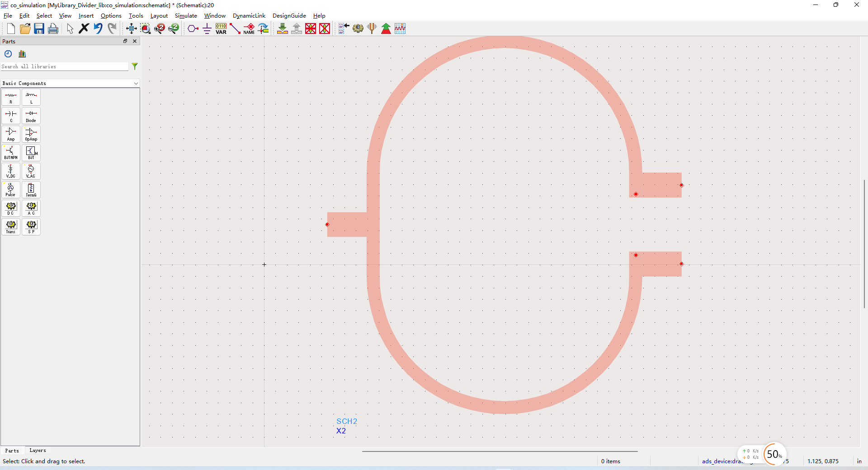This screenshot has height=470, width=868.
Task: Pick the Diode component
Action: coord(31,116)
